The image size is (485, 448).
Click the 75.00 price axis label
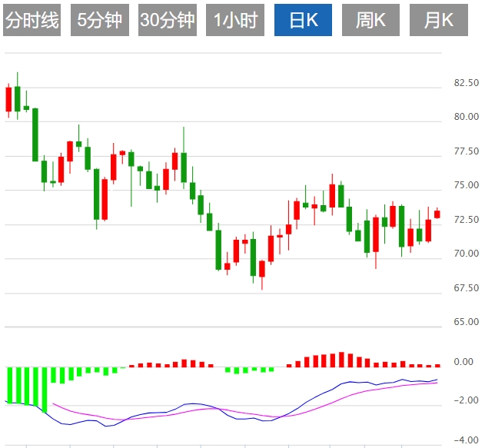(467, 185)
